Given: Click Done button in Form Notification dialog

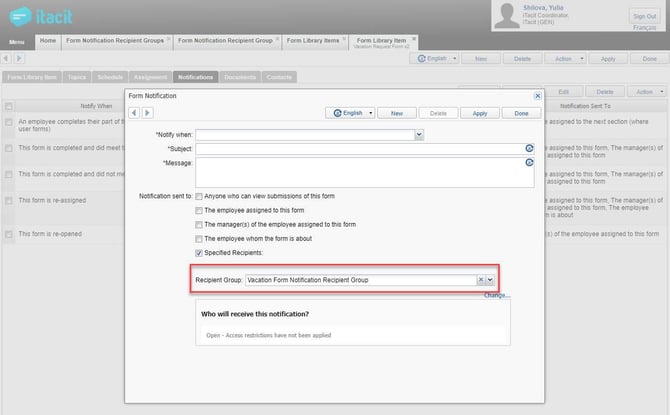Looking at the screenshot, I should [x=521, y=113].
